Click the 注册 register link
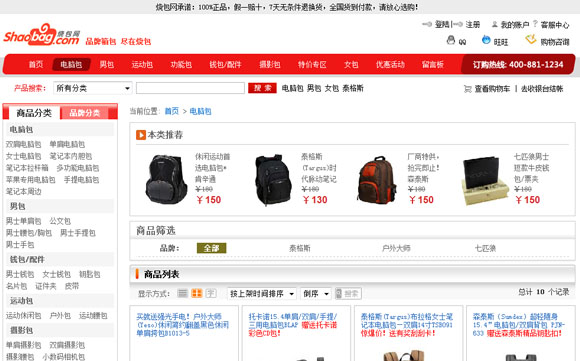 click(x=472, y=24)
